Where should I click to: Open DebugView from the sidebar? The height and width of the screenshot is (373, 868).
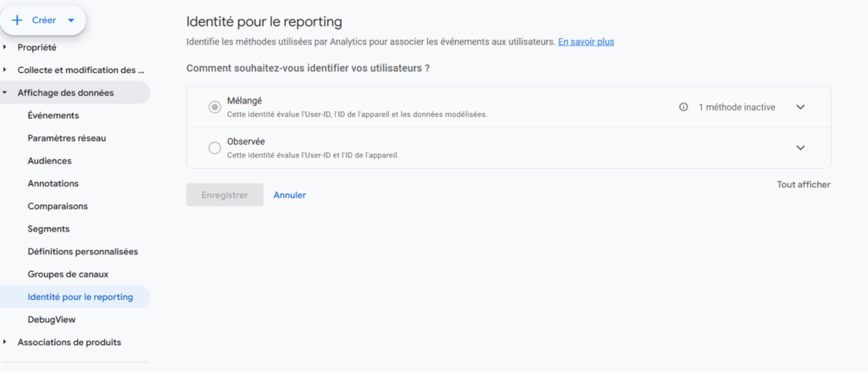coord(52,320)
